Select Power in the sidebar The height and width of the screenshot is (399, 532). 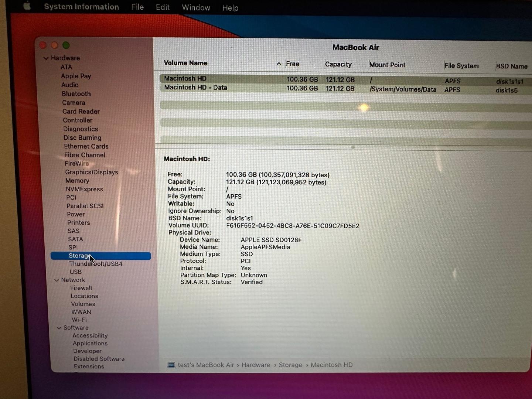[x=76, y=214]
